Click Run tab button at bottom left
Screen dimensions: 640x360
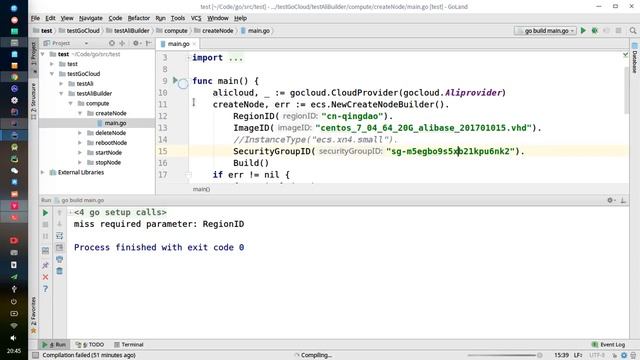(x=55, y=344)
